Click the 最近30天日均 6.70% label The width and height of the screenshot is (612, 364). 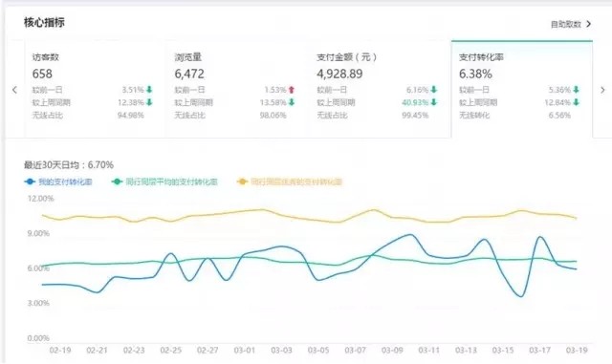click(69, 165)
